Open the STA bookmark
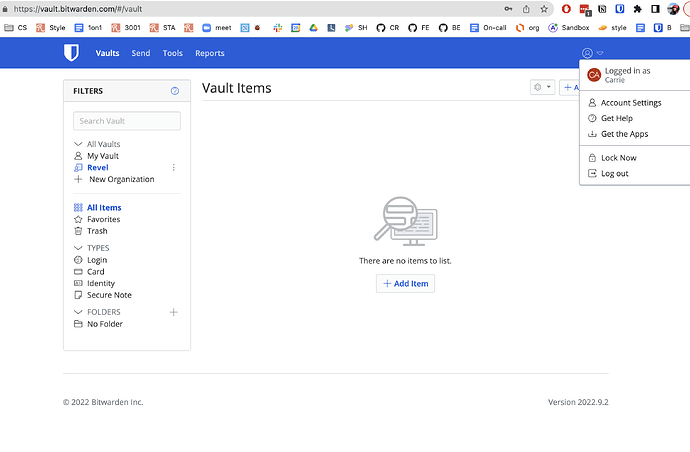This screenshot has width=690, height=452. 162,28
